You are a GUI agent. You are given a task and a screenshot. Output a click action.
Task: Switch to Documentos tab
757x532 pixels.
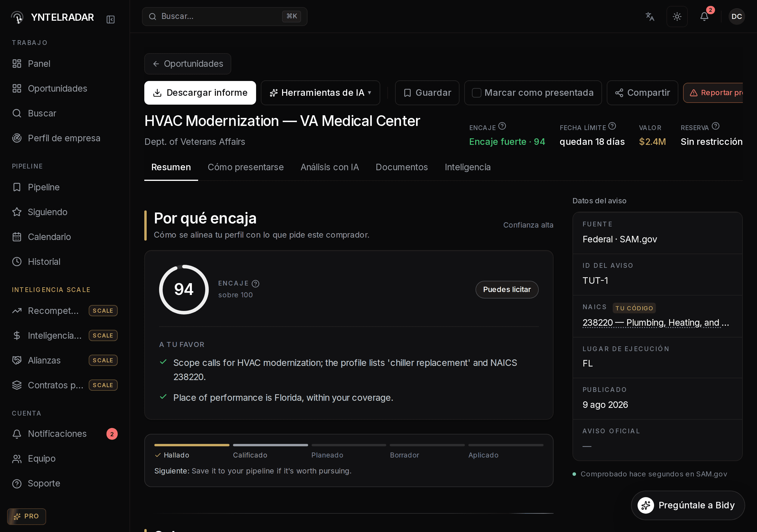[402, 167]
